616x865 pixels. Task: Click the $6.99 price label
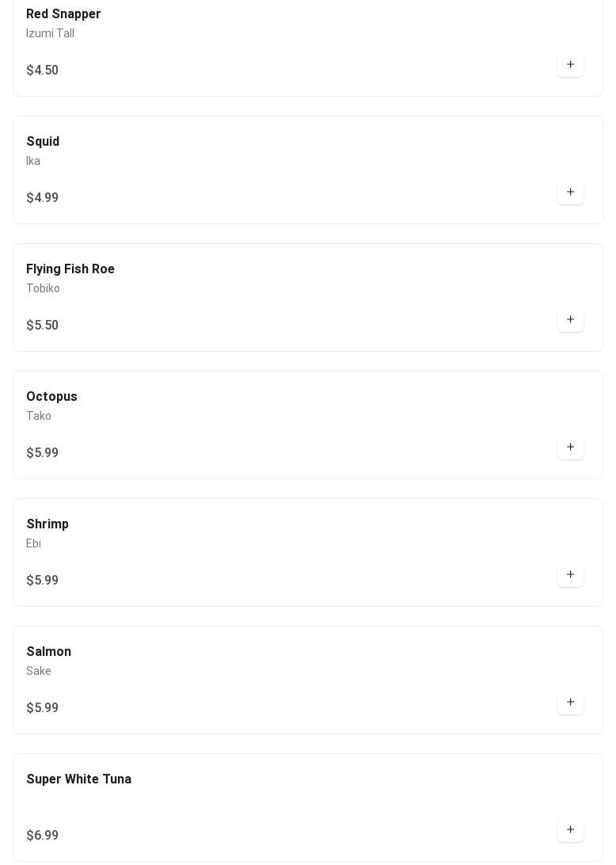click(42, 836)
